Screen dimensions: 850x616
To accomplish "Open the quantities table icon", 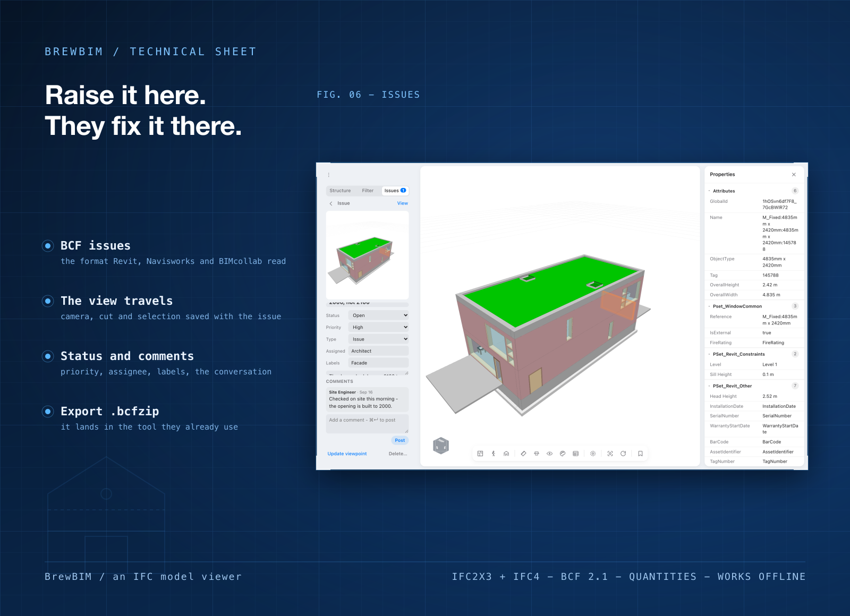I will coord(575,454).
